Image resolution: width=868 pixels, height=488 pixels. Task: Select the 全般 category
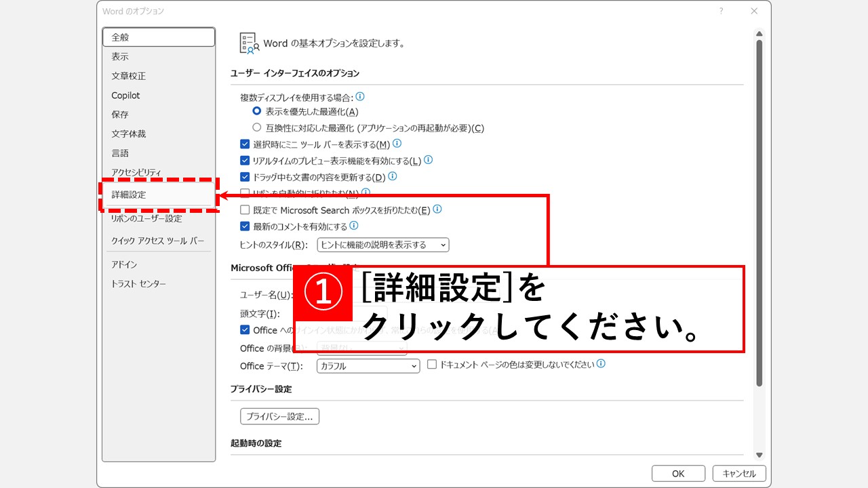point(159,37)
